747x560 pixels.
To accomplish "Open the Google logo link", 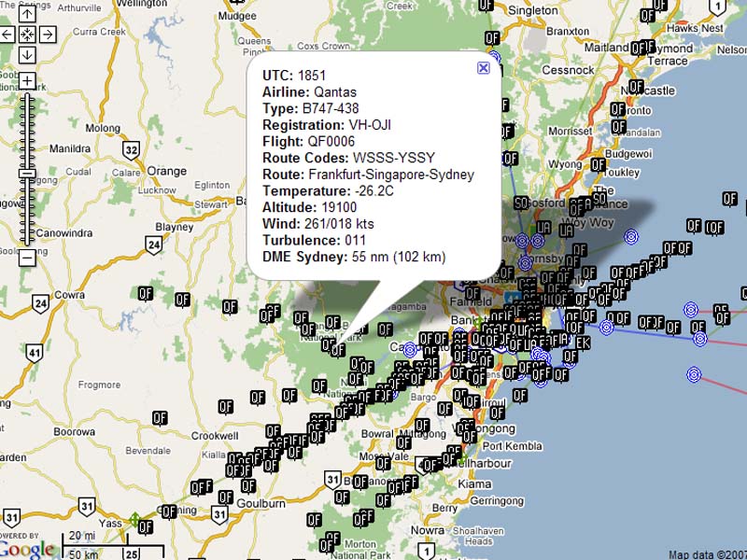I will (x=26, y=549).
